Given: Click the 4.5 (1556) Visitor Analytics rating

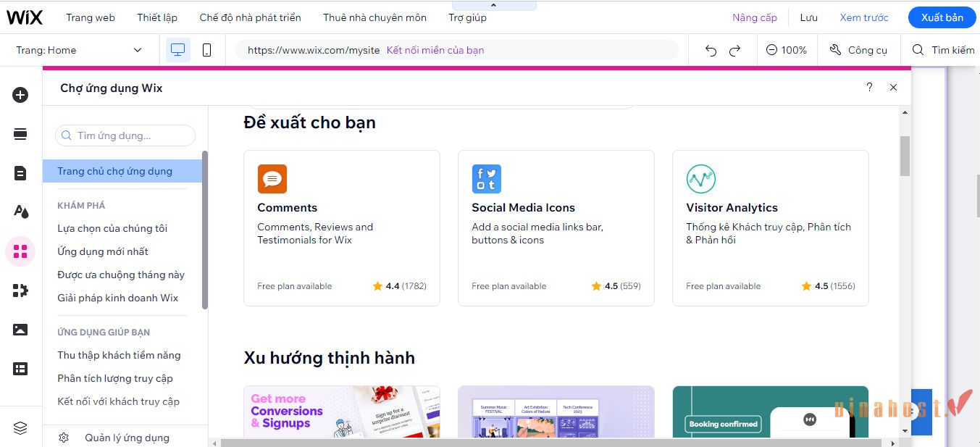Looking at the screenshot, I should [829, 286].
